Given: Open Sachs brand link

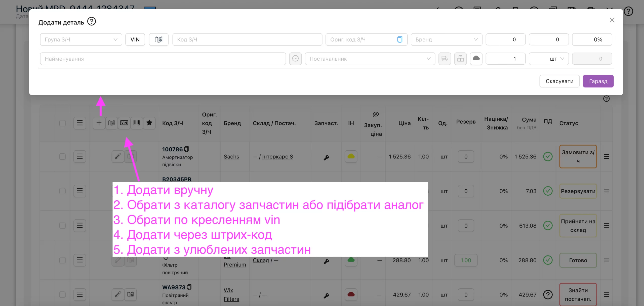Looking at the screenshot, I should pos(231,157).
